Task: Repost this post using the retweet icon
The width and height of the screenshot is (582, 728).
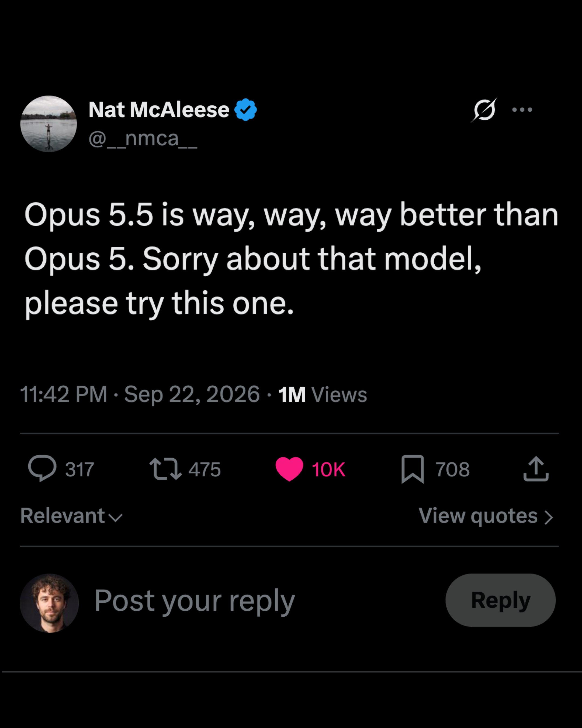Action: click(x=166, y=468)
